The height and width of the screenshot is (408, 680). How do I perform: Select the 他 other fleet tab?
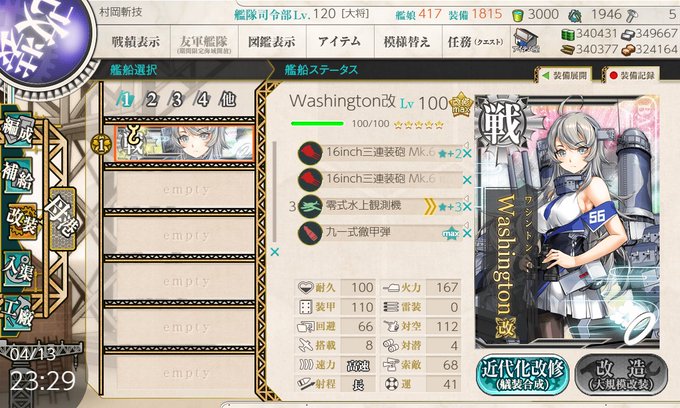tap(228, 100)
